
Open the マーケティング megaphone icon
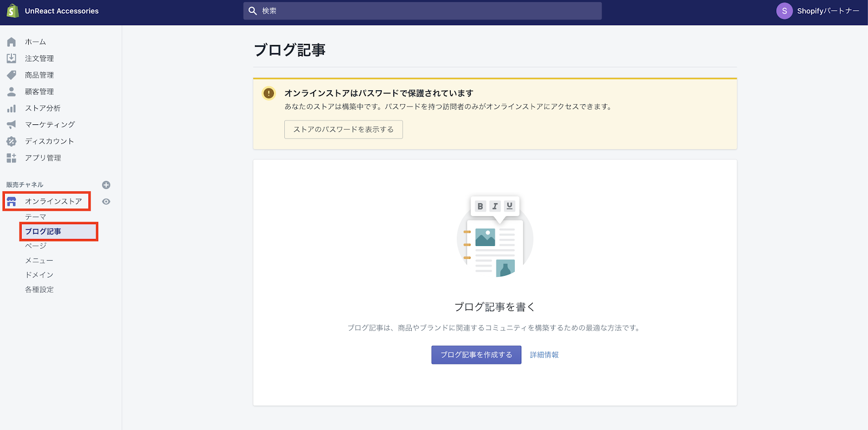(11, 124)
